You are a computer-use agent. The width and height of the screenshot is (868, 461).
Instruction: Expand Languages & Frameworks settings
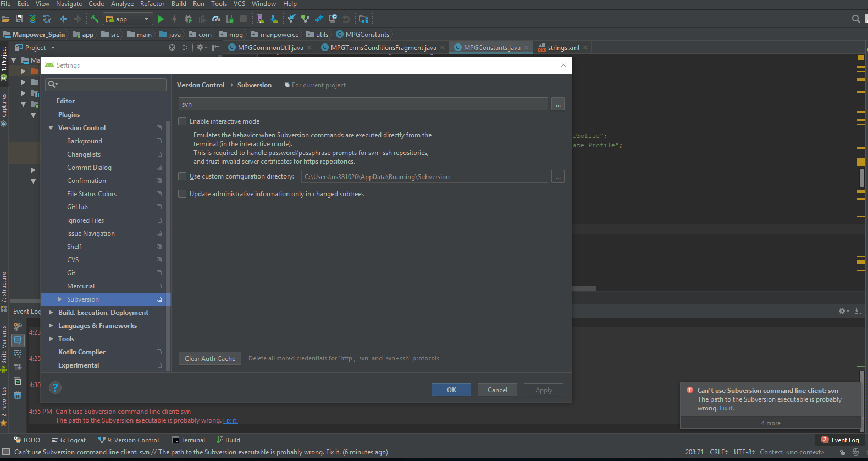tap(51, 326)
